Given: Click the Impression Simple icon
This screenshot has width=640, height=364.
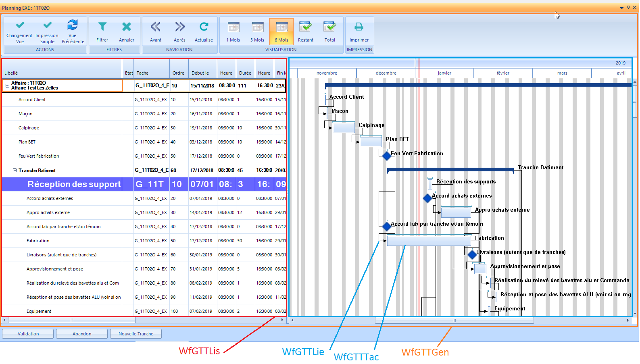Looking at the screenshot, I should [47, 26].
